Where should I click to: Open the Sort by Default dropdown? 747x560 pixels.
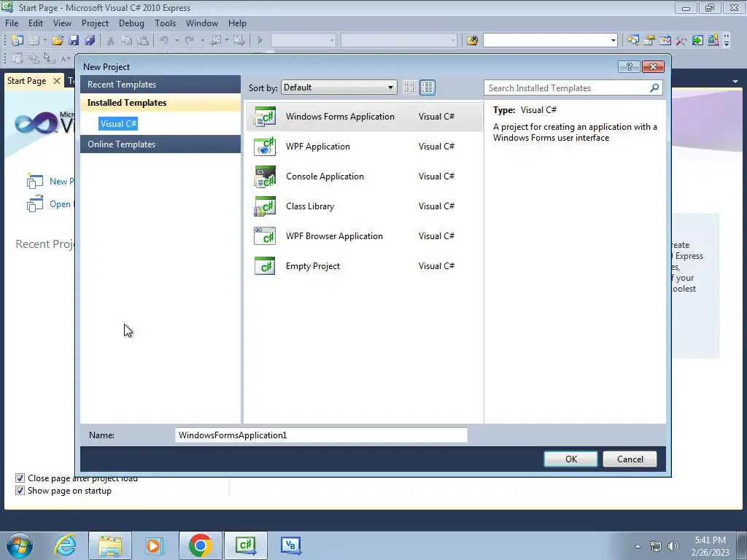point(338,87)
